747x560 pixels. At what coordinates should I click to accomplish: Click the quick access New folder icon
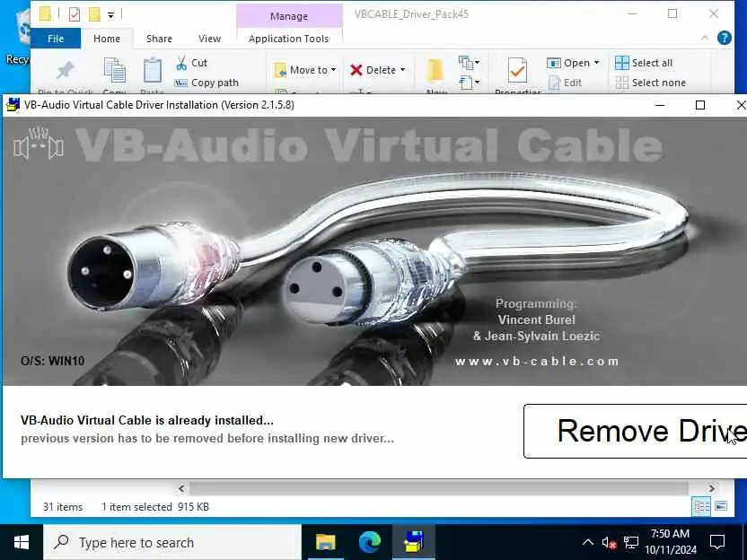[x=94, y=14]
